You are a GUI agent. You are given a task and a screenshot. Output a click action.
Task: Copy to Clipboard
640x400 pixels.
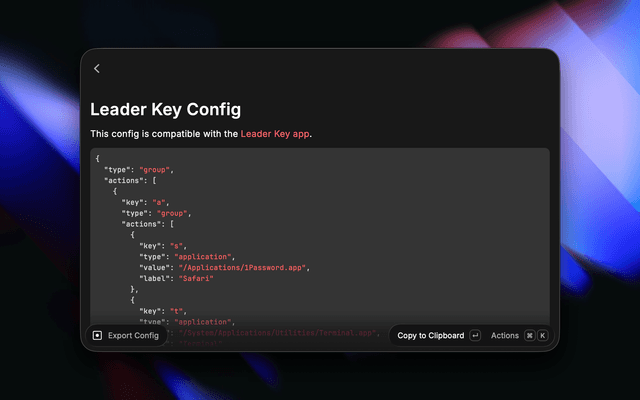click(431, 336)
